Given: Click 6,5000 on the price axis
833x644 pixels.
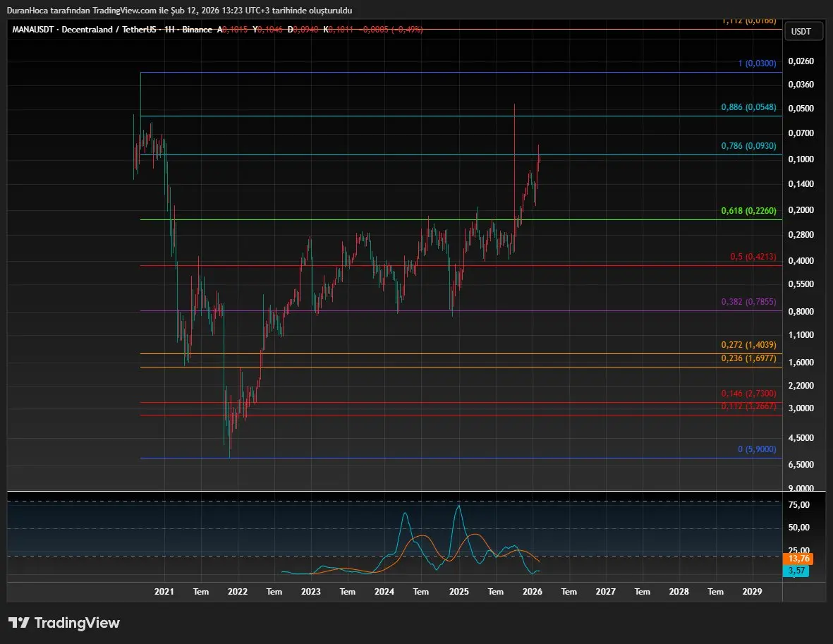Looking at the screenshot, I should 801,464.
